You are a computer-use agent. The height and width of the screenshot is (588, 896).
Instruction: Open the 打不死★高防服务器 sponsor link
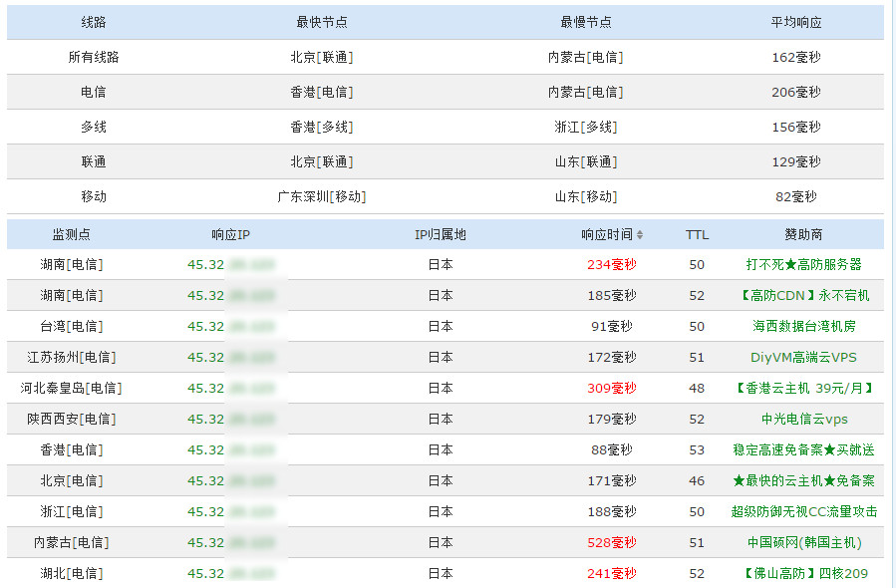(x=803, y=264)
